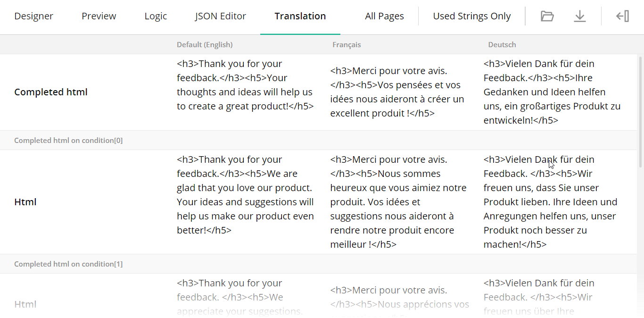Screen dimensions: 644x318
Task: Collapse the translation panel sidebar
Action: point(622,16)
